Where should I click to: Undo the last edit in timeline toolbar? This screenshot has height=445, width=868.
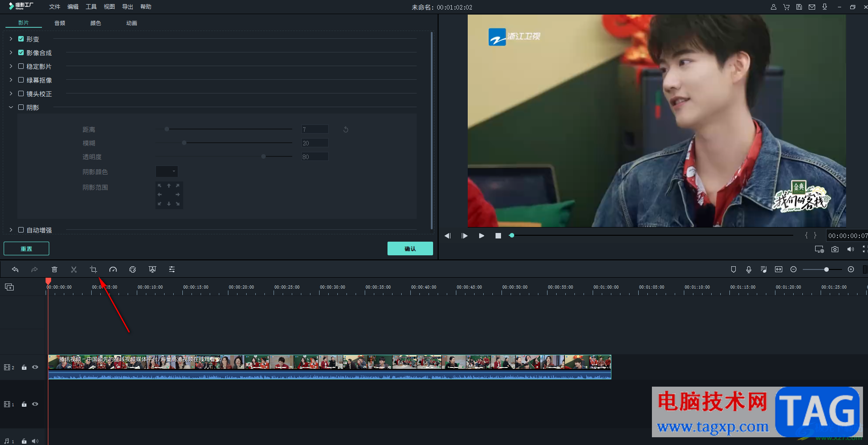(x=15, y=269)
